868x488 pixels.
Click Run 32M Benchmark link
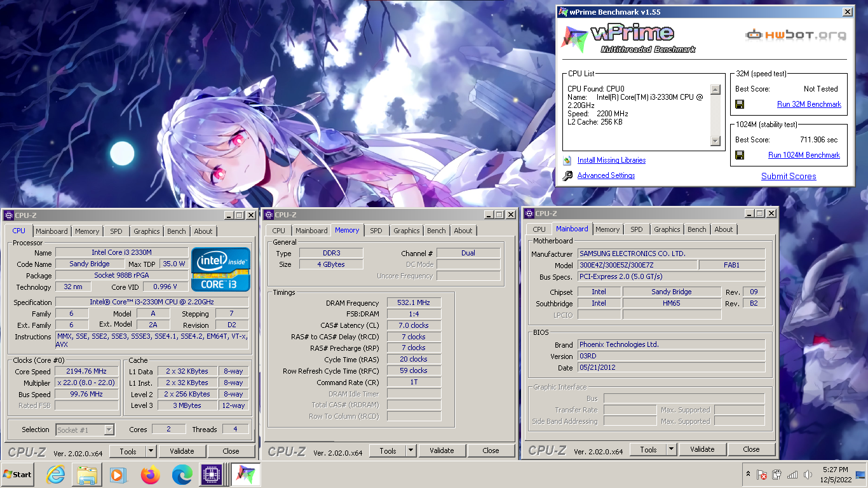pos(809,104)
